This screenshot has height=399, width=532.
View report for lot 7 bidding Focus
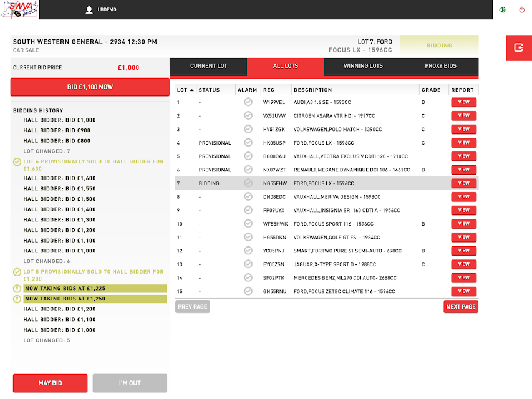pyautogui.click(x=464, y=183)
